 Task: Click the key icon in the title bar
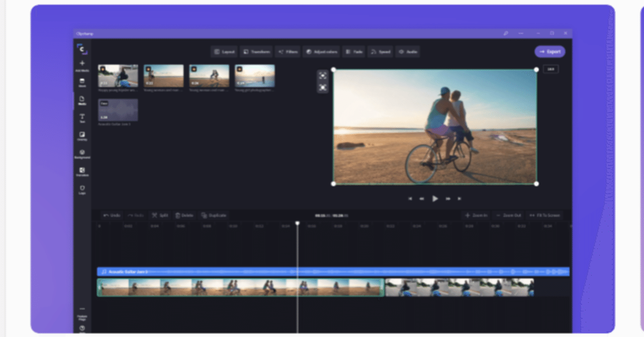[x=506, y=33]
